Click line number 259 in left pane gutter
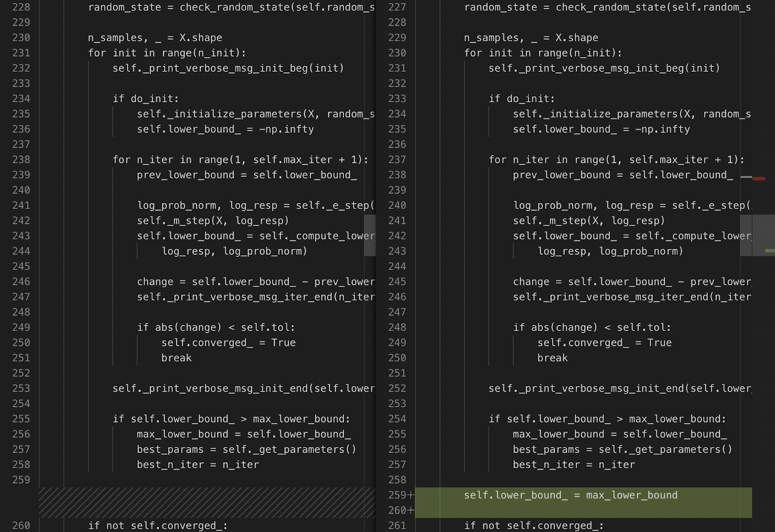This screenshot has height=532, width=775. [x=21, y=480]
